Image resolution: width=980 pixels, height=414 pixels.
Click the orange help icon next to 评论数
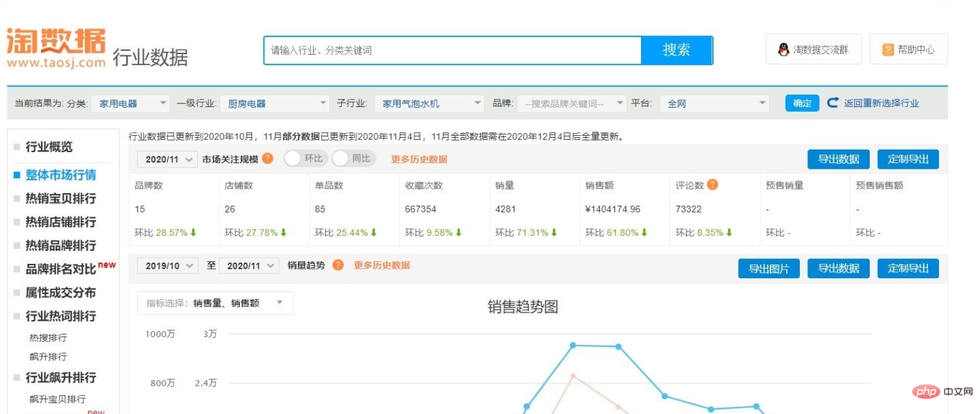tap(713, 184)
